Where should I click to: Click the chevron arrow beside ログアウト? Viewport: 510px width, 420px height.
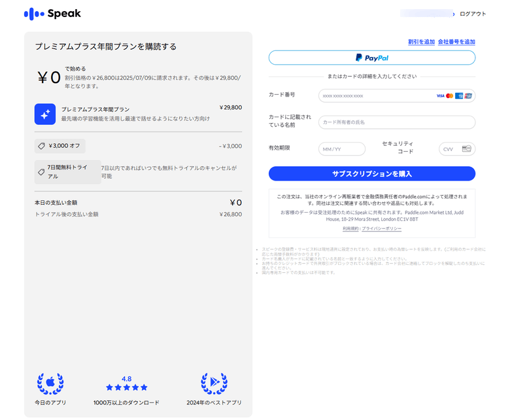454,14
